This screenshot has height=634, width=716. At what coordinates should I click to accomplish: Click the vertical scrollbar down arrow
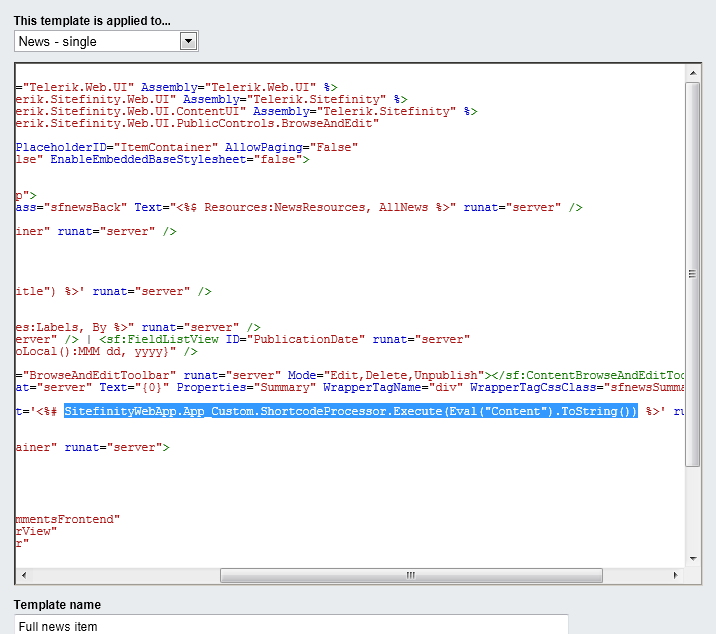692,558
